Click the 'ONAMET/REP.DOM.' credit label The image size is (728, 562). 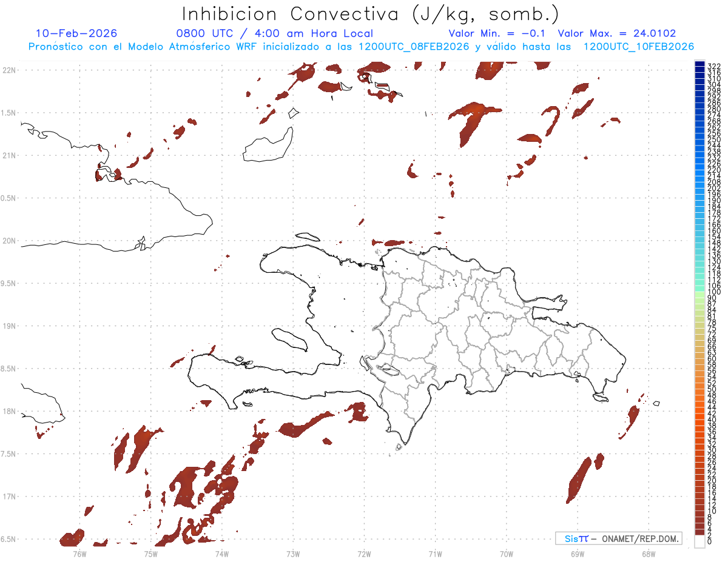[641, 538]
